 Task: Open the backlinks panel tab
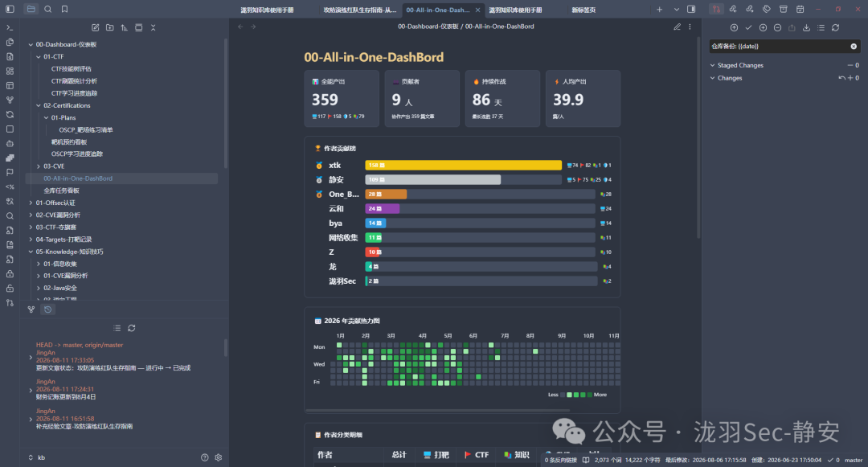click(x=733, y=9)
